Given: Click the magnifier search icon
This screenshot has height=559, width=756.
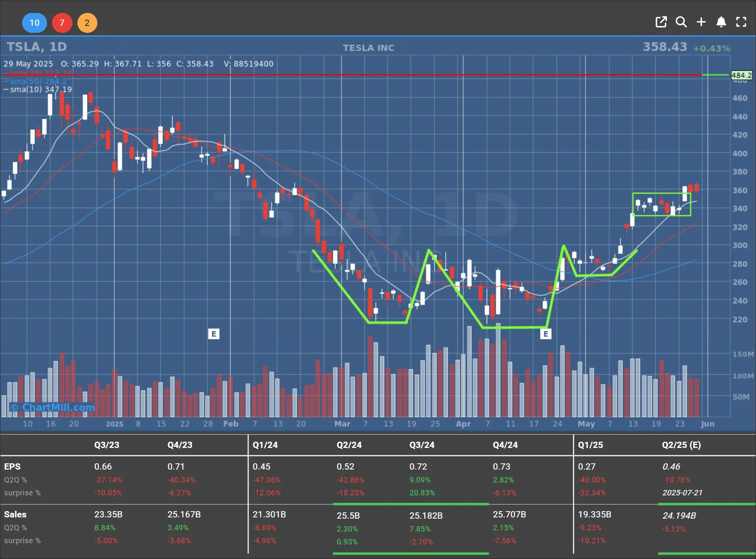Looking at the screenshot, I should point(681,22).
